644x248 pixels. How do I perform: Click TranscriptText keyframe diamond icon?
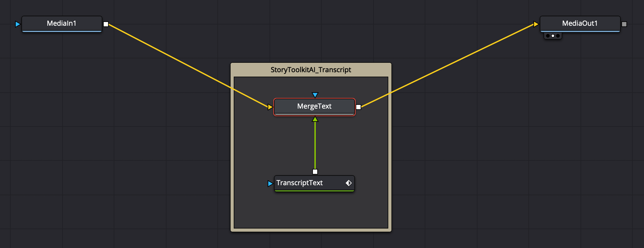[x=349, y=183]
